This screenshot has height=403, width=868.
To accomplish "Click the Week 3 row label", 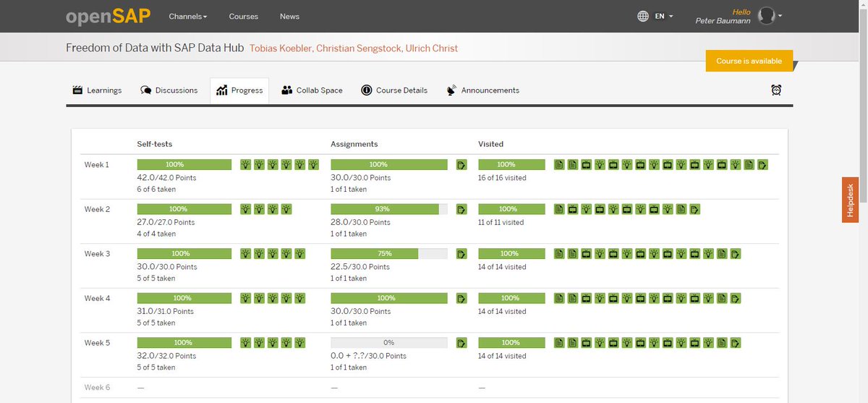I will [x=97, y=254].
